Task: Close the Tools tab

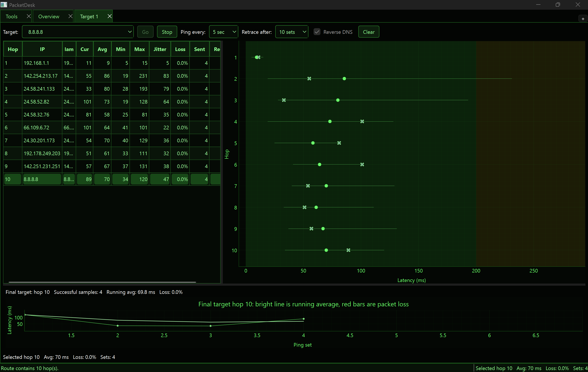Action: tap(29, 16)
